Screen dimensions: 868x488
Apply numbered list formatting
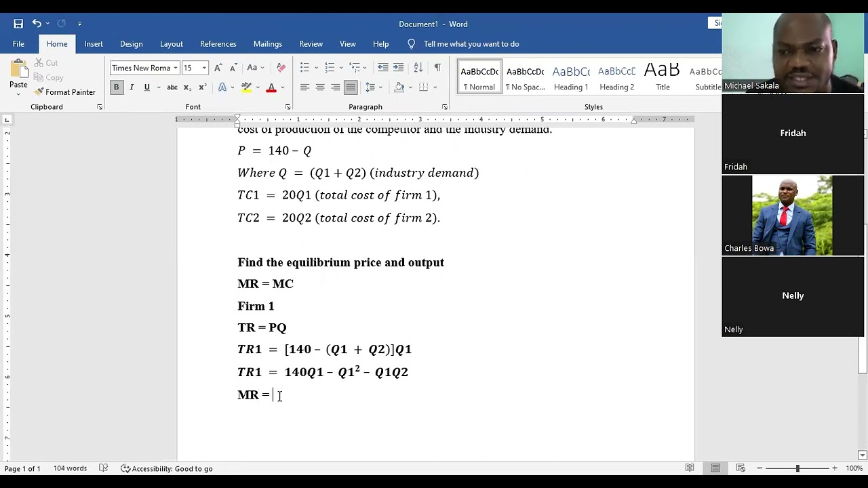330,67
